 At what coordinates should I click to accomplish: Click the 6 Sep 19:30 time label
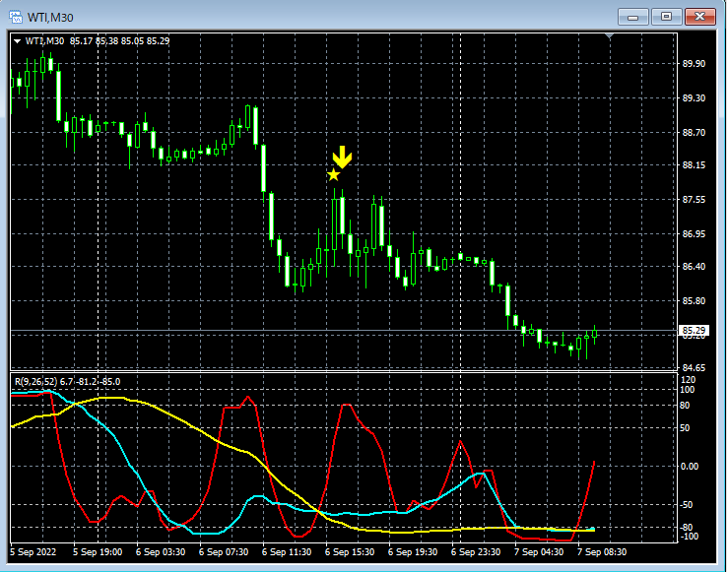[x=413, y=552]
